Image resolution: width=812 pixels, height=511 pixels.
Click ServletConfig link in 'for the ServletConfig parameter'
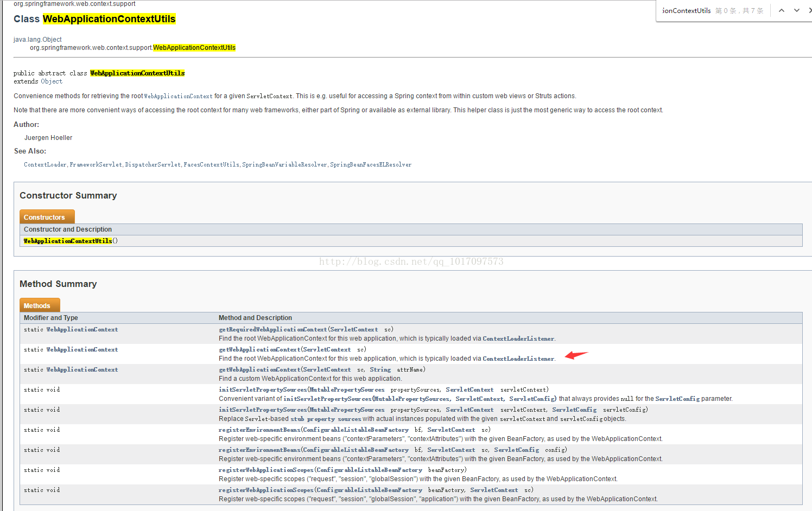pyautogui.click(x=677, y=399)
